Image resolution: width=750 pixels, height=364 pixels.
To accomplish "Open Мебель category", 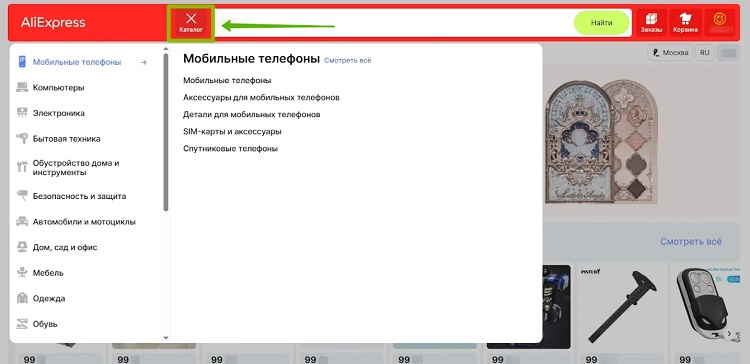I will coord(48,273).
